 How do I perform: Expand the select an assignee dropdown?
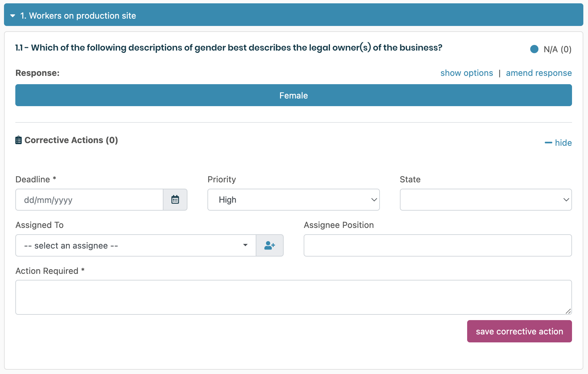[x=136, y=246]
